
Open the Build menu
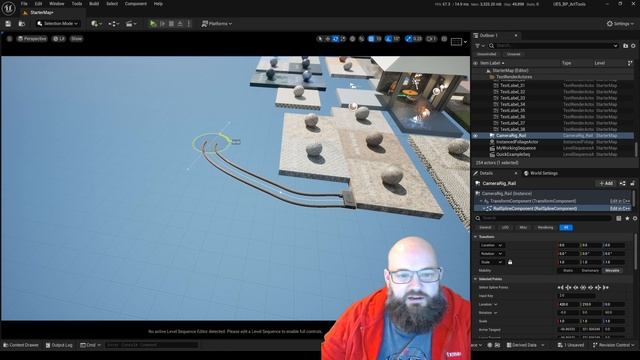click(94, 4)
